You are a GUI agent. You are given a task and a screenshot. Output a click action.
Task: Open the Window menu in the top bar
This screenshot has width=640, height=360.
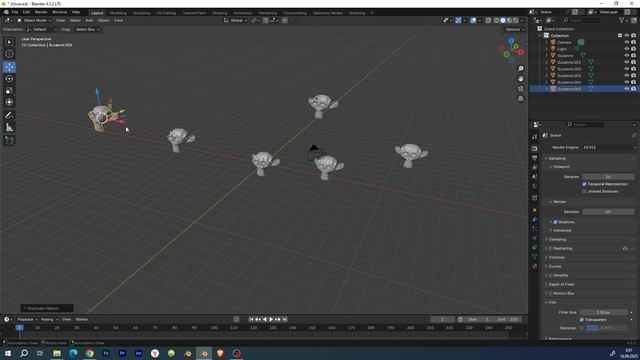click(59, 12)
